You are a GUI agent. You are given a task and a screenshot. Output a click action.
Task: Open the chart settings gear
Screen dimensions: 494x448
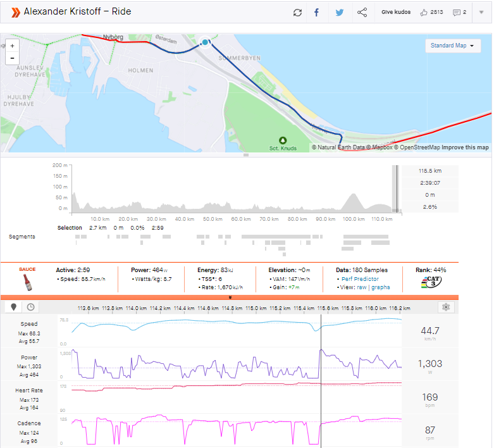447,307
